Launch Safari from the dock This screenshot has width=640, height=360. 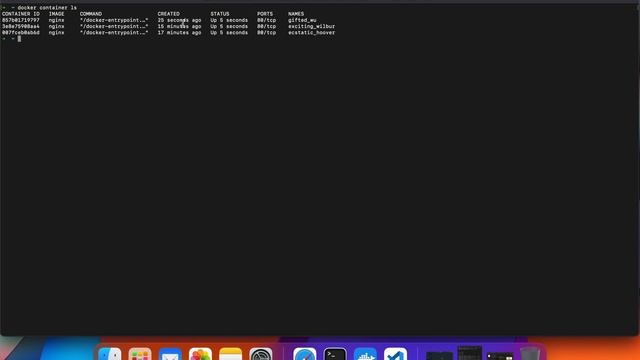(304, 354)
